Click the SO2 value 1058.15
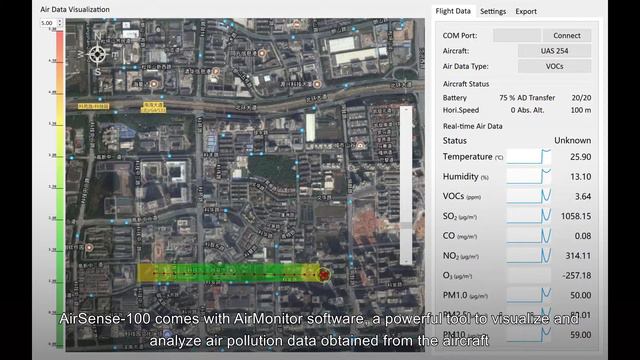This screenshot has height=360, width=640. point(576,216)
